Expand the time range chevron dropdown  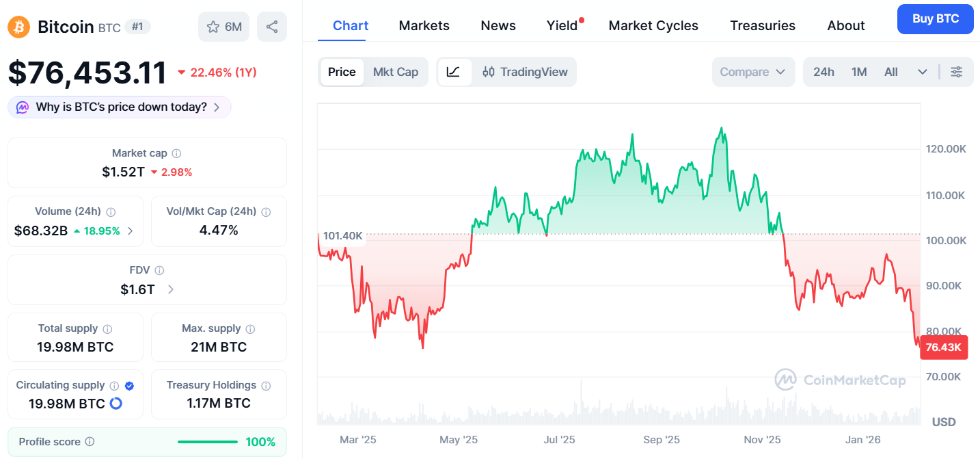click(922, 72)
